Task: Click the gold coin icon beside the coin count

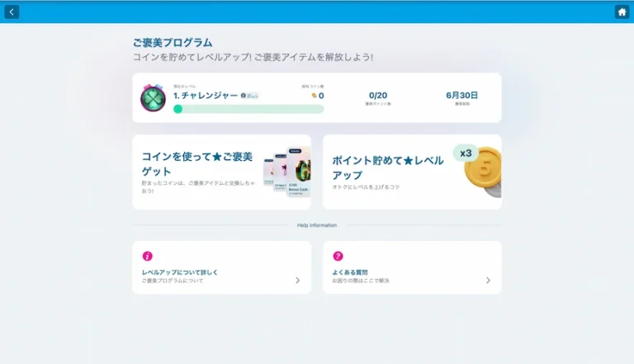Action: tap(314, 96)
